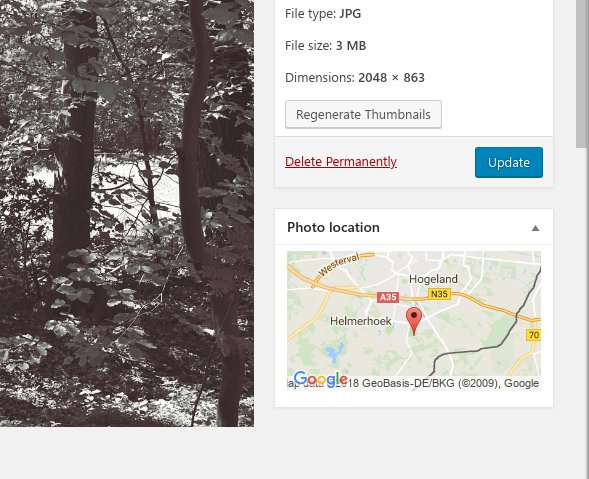Click the blue Update button

click(509, 162)
